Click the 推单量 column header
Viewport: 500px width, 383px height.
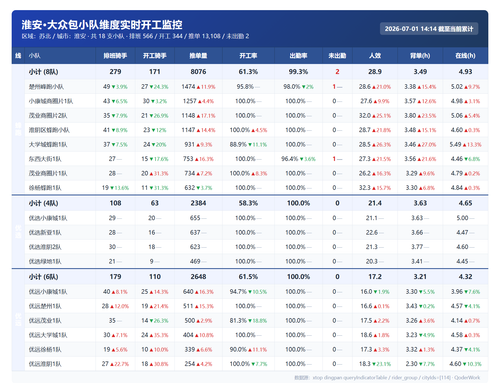click(198, 56)
